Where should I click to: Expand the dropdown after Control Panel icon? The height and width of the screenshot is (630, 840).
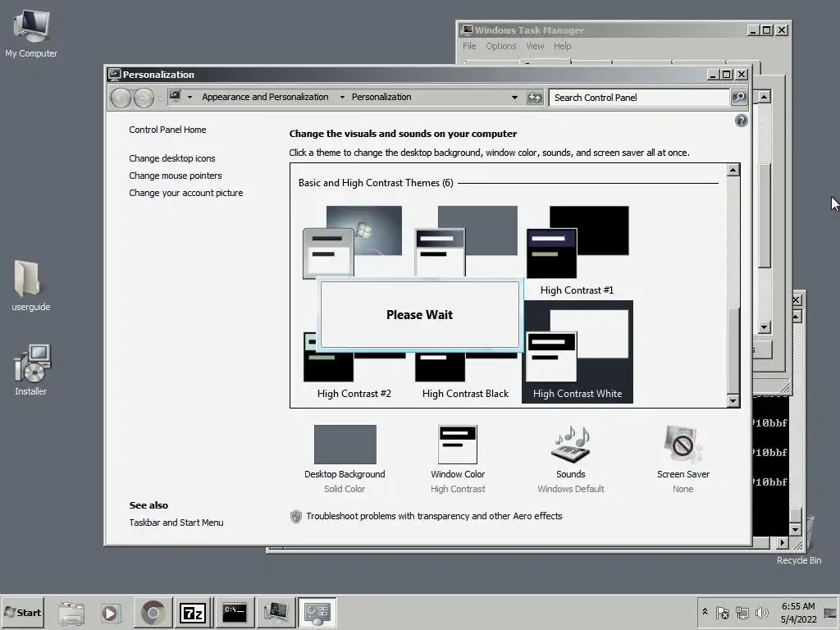coord(189,97)
